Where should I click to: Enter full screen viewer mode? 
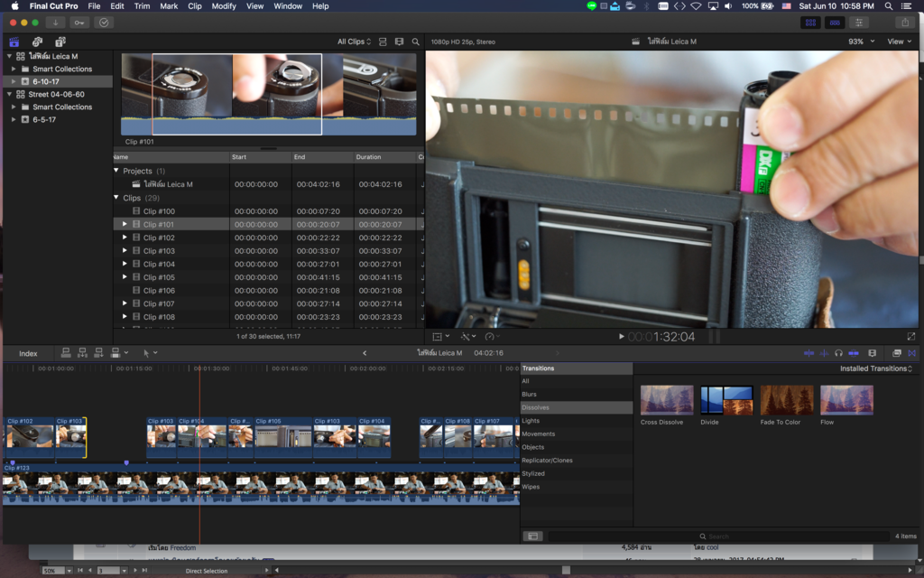910,337
